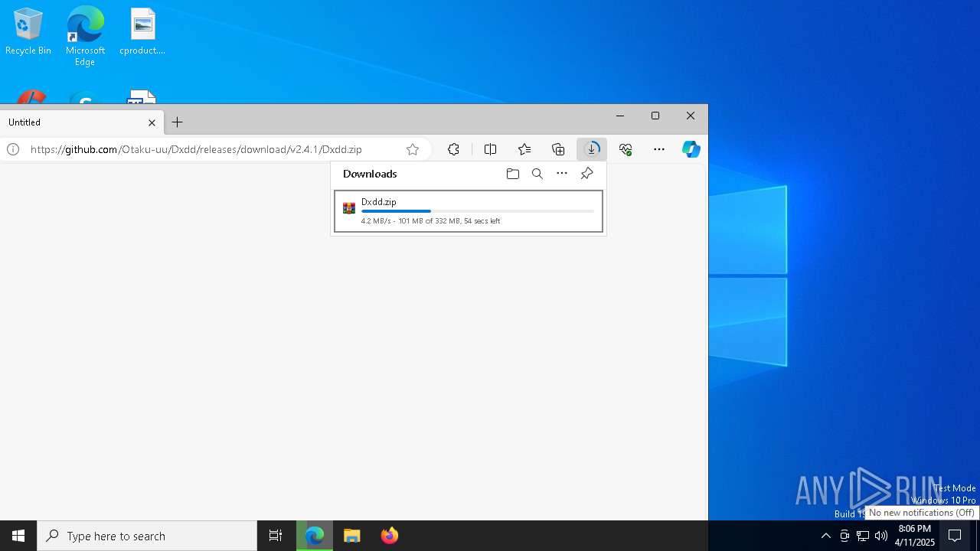
Task: Open the notification center icon
Action: (955, 536)
